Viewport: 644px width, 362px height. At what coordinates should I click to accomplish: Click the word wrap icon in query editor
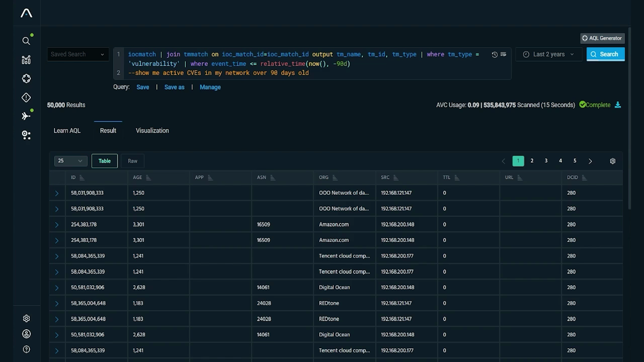point(503,54)
